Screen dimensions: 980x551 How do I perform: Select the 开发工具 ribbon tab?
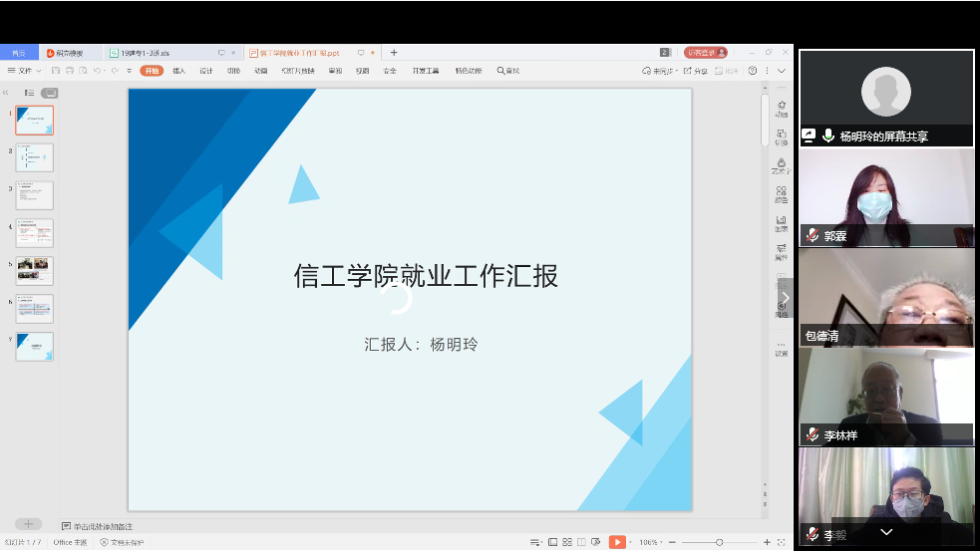(x=425, y=71)
